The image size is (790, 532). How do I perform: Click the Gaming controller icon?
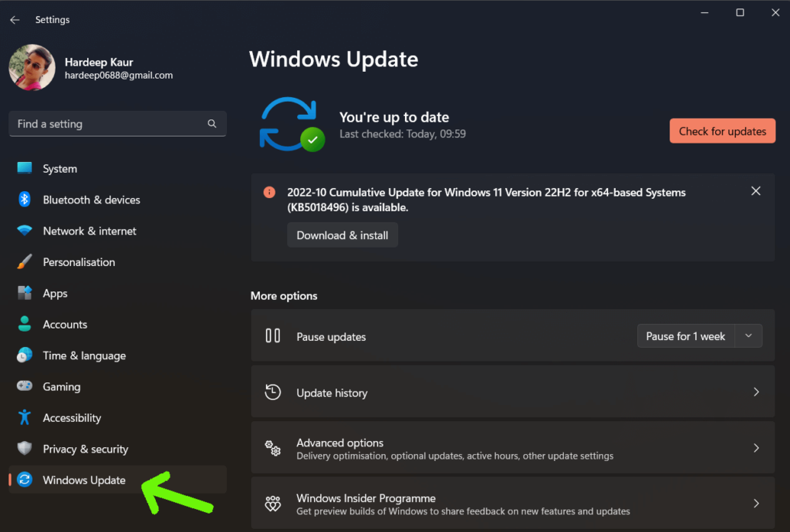[x=25, y=387]
